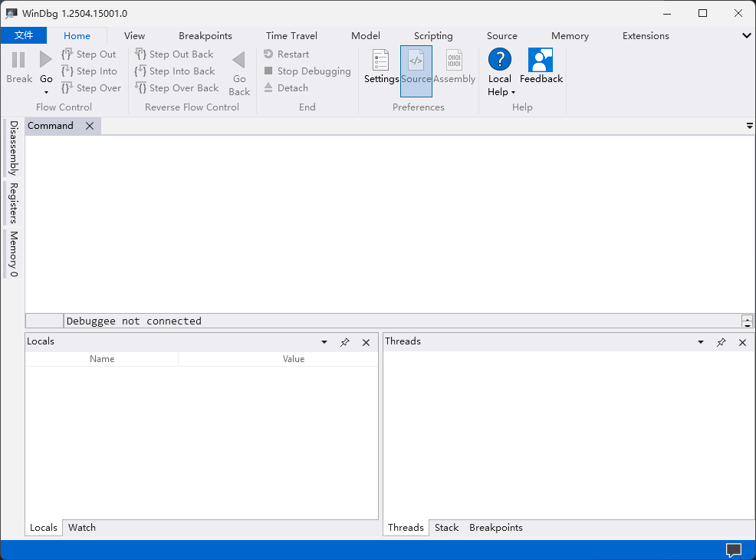Expand the Go dropdown arrow
Image resolution: width=756 pixels, height=560 pixels.
click(46, 92)
